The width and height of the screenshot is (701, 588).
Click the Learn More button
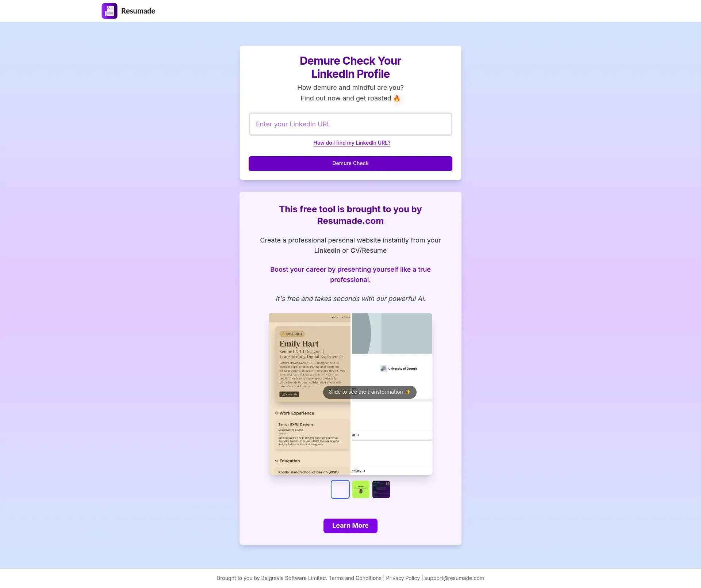[350, 526]
